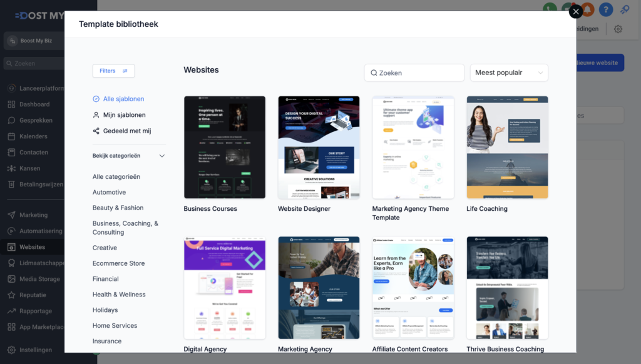Select the Ecommerce Store category
Viewport: 641px width, 364px height.
118,263
